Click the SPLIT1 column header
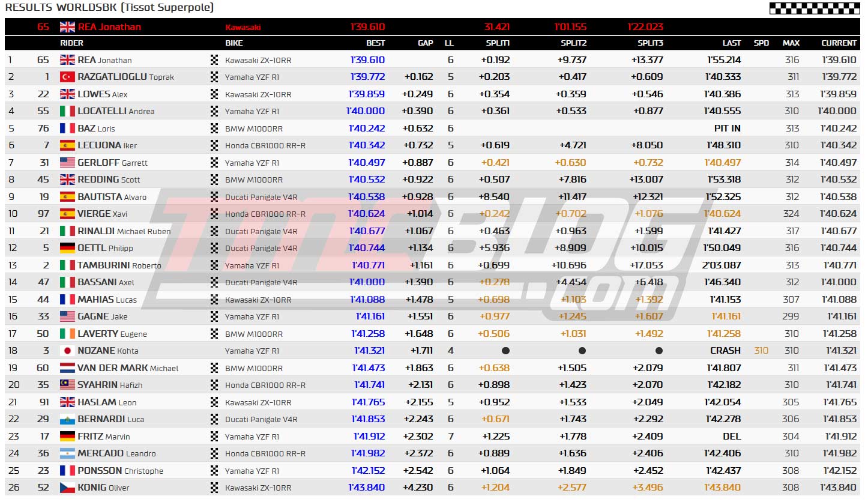Image resolution: width=868 pixels, height=502 pixels. pyautogui.click(x=498, y=43)
